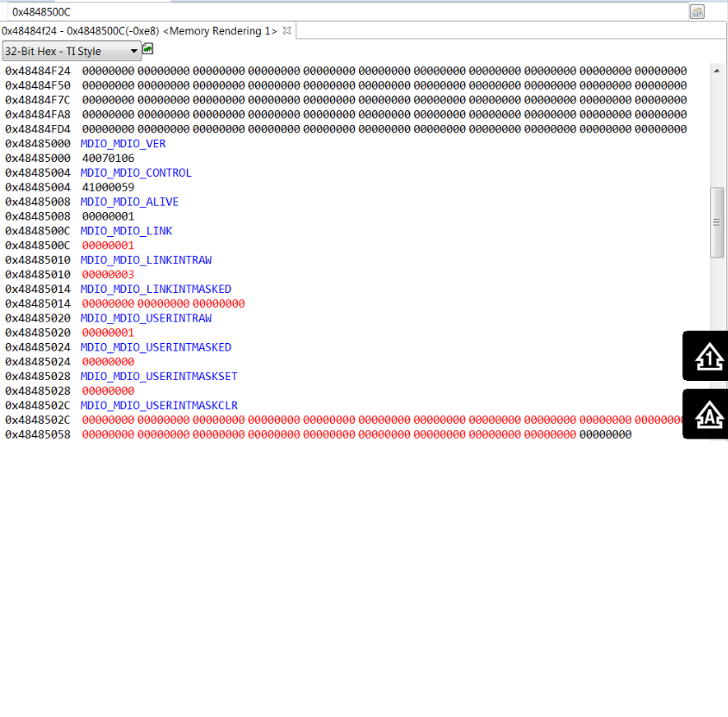Select the MDIO_MDIO_USERINTRAW register label
728x717 pixels.
tap(146, 318)
